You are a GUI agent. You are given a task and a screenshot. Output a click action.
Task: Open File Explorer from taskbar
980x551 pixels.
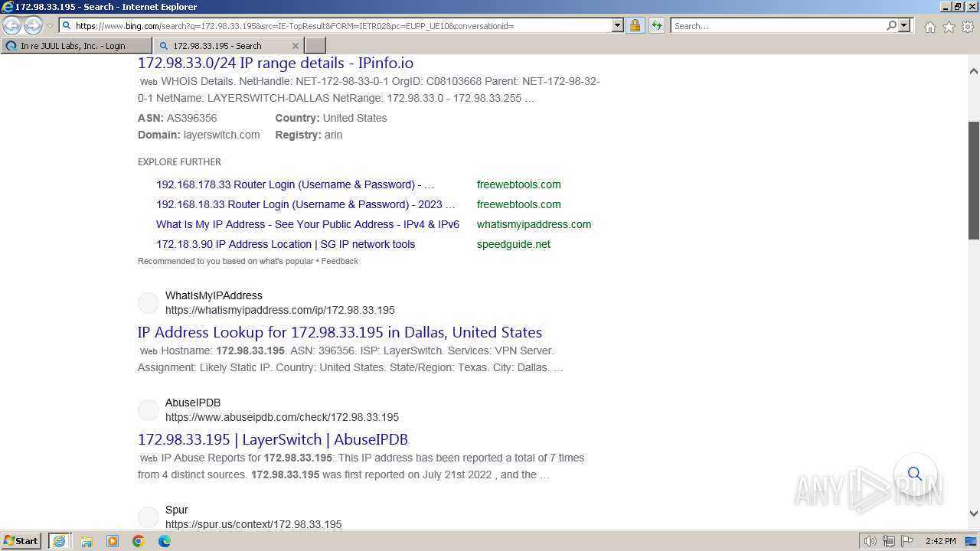pos(87,541)
